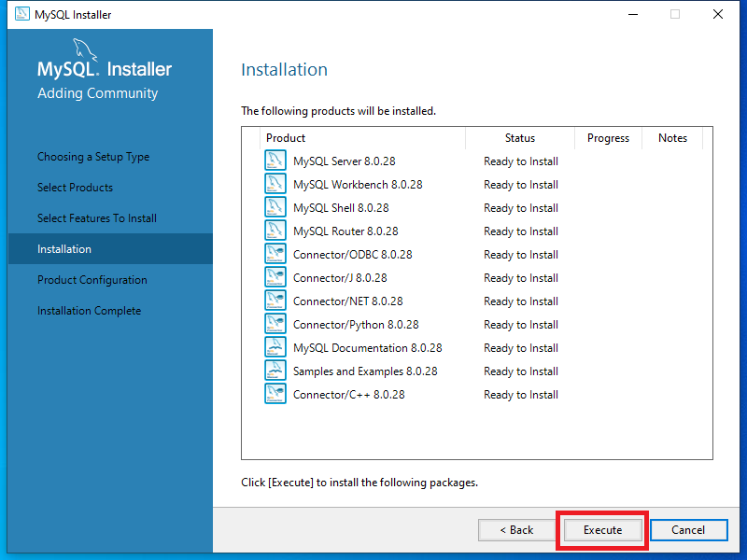Click the Progress column header
The image size is (747, 560).
point(609,138)
